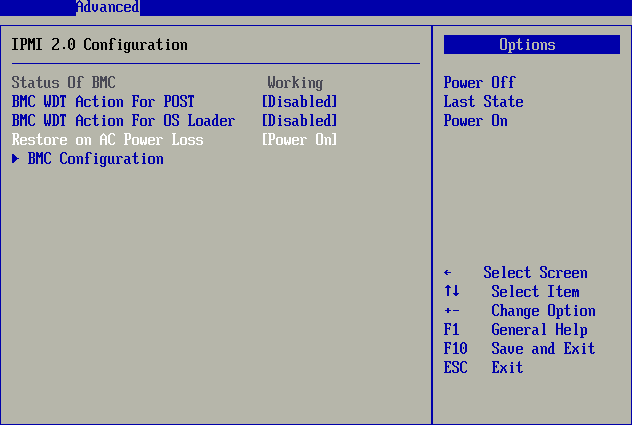This screenshot has width=632, height=425.
Task: Choose the Power Off option
Action: pos(479,82)
